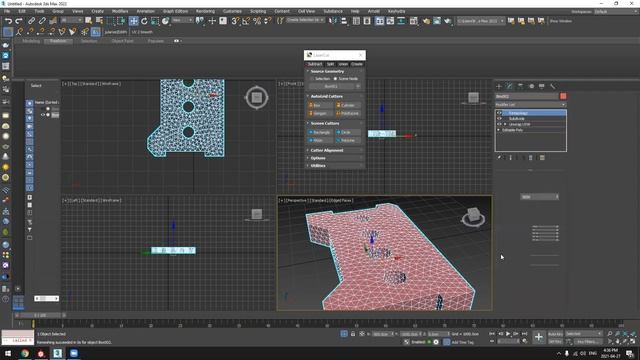Screen dimensions: 640x360
Task: Redo with the toolbar Redo arrow
Action: (19, 21)
